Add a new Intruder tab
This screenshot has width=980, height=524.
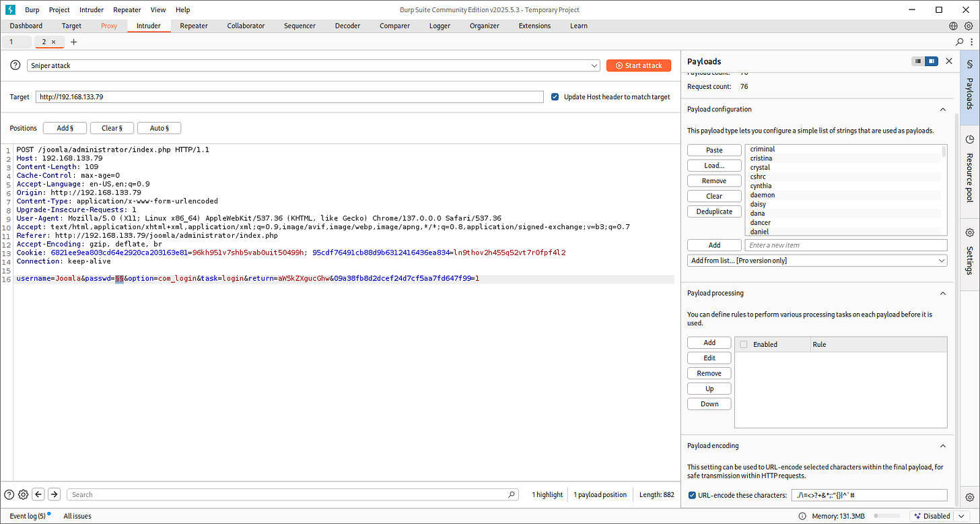pyautogui.click(x=74, y=42)
